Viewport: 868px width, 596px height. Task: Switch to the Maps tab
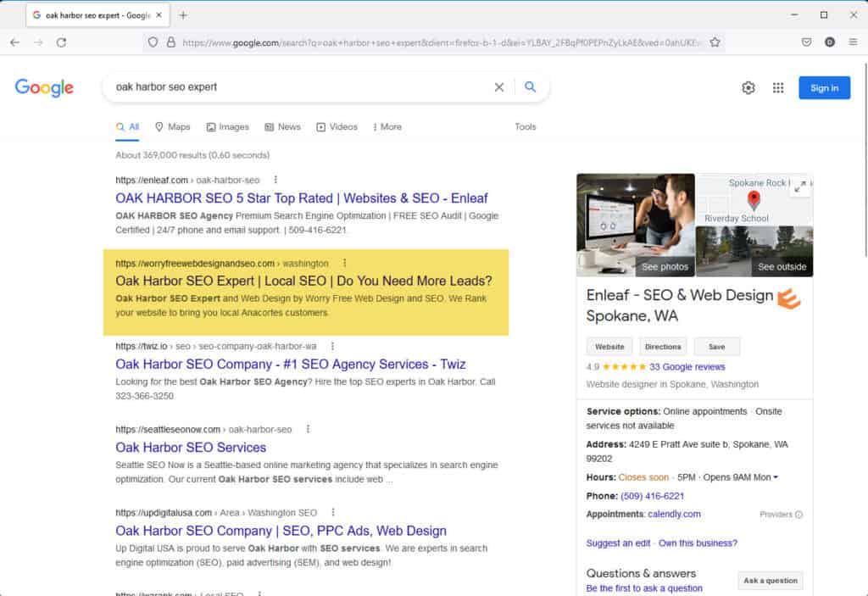(173, 127)
